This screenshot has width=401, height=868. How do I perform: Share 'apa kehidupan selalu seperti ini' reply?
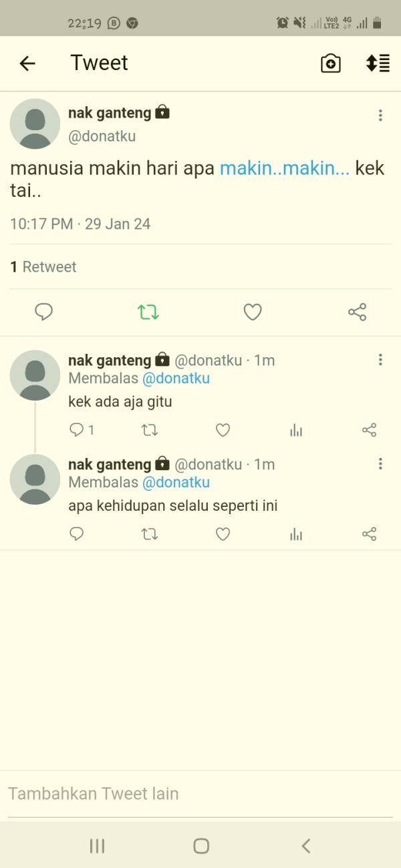369,533
